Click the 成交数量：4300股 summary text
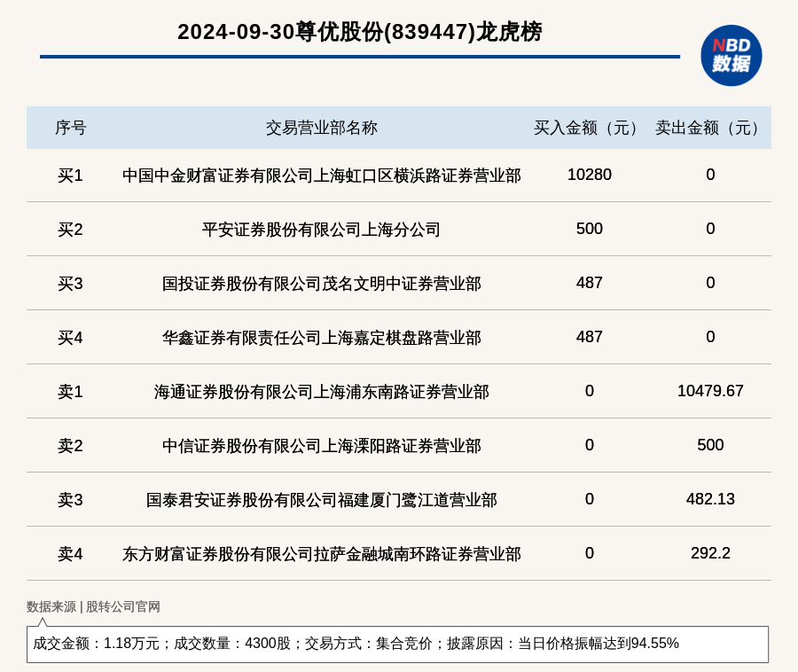This screenshot has height=672, width=798. tap(232, 644)
